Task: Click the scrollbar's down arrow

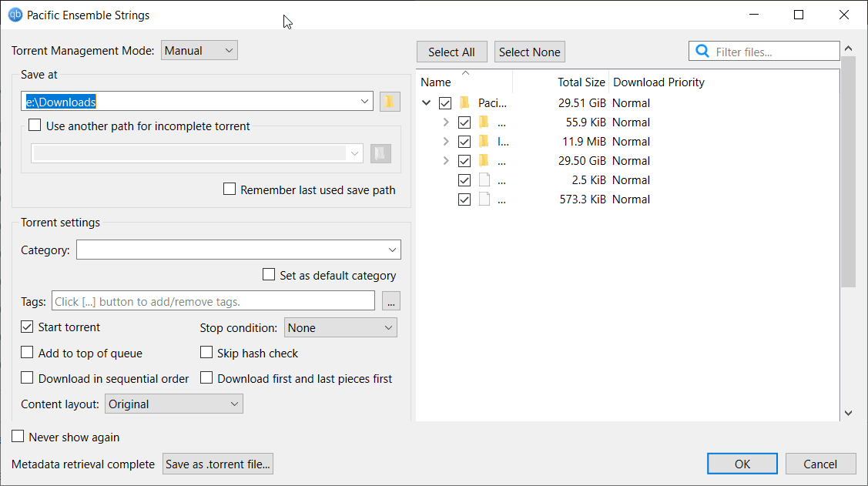Action: [848, 413]
